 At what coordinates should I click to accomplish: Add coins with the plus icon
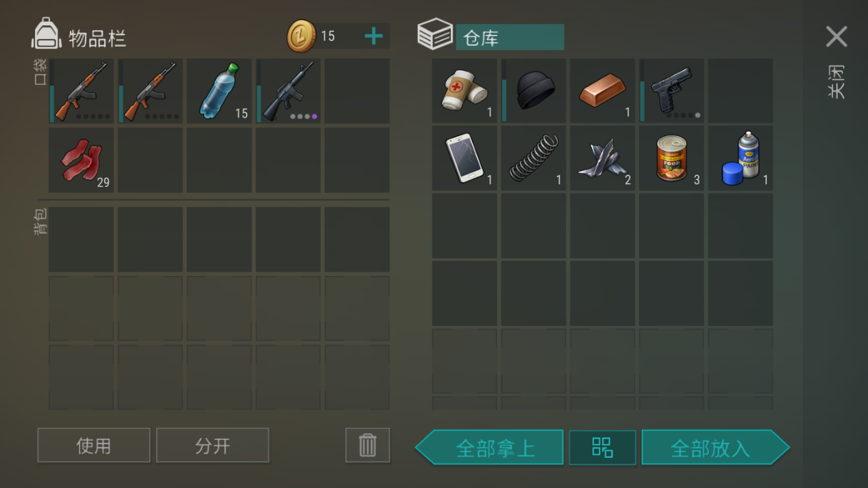click(373, 36)
